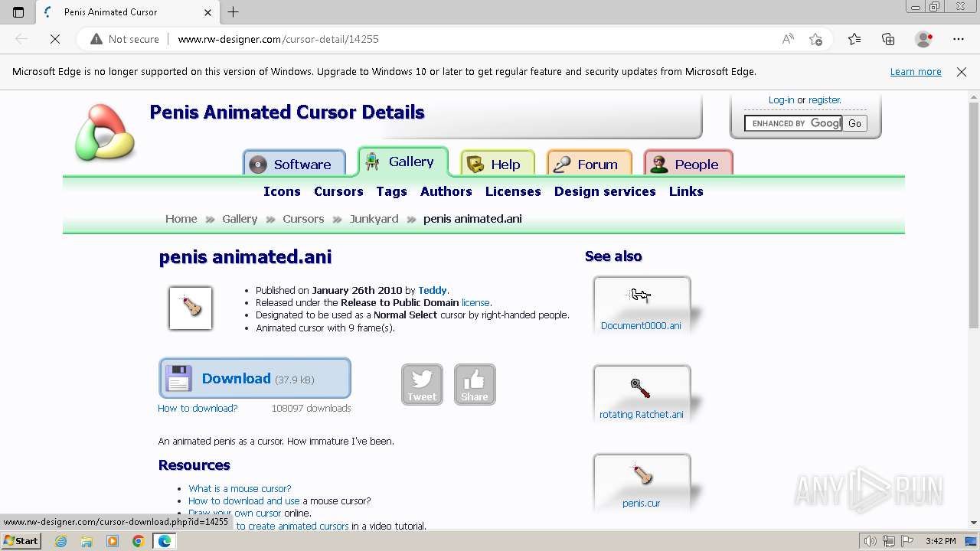The height and width of the screenshot is (551, 980).
Task: Launch Chrome from taskbar
Action: [139, 541]
